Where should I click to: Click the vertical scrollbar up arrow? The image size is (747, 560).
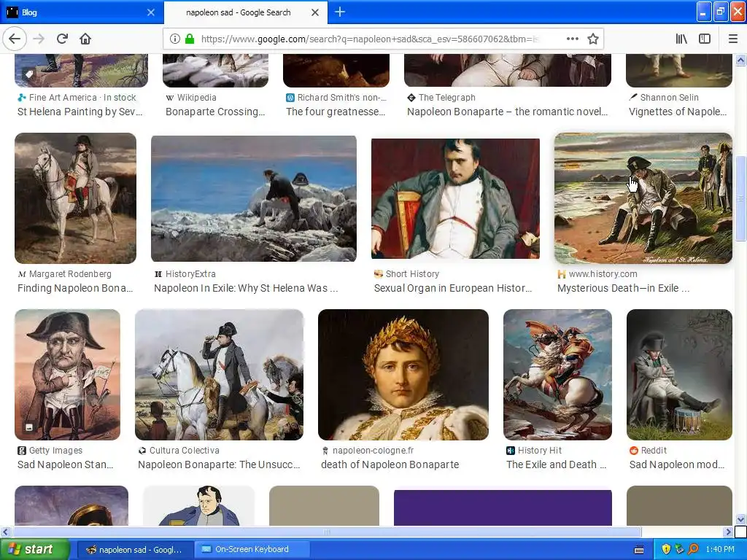click(x=740, y=60)
